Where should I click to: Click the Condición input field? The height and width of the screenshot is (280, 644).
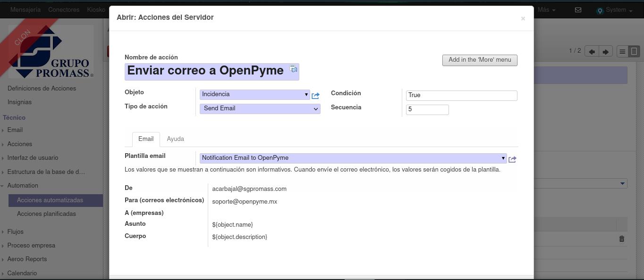[x=462, y=95]
